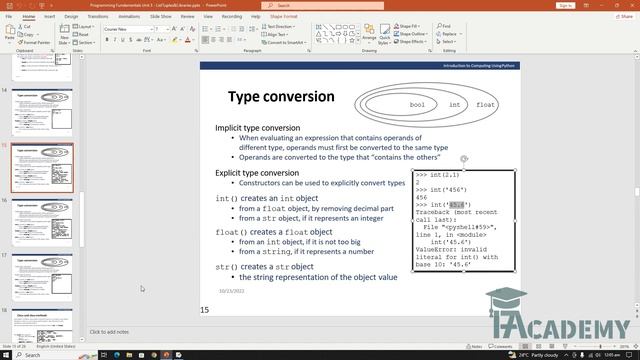Viewport: 640px width, 360px height.
Task: Increase font size with larger A icon
Action: tap(174, 29)
